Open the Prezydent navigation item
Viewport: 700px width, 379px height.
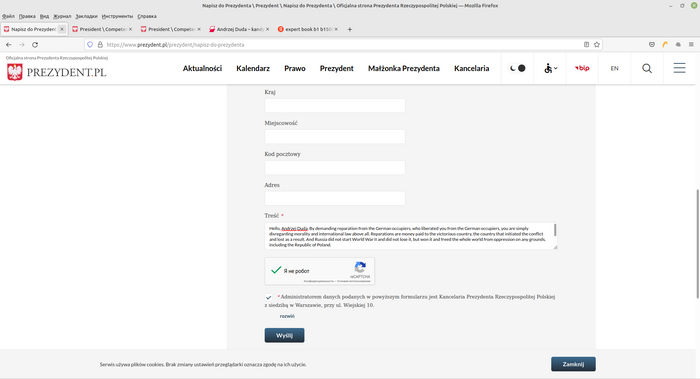tap(337, 68)
